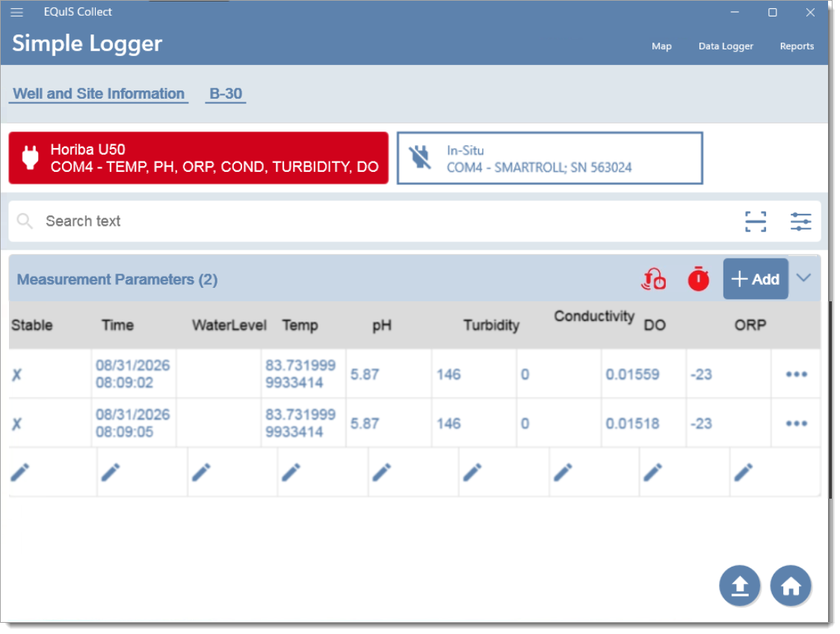Open the Data Logger tab
Screen dimensions: 840x634
726,46
